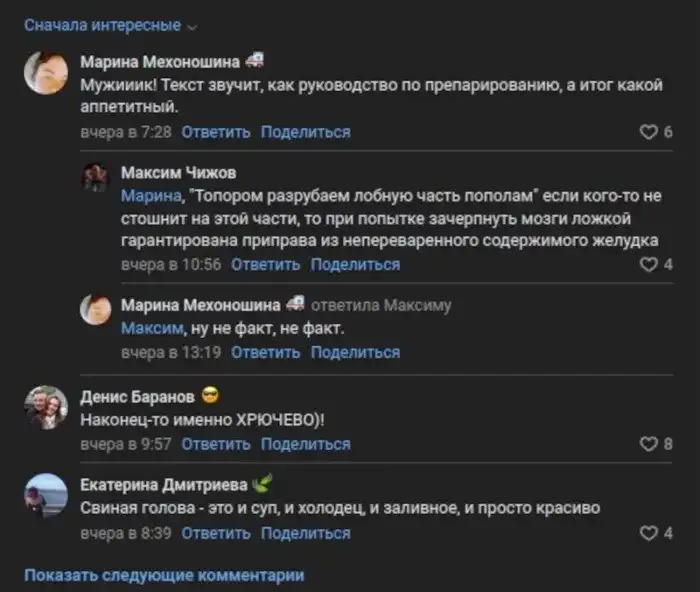Like Денис Баранов's comment heart icon

pyautogui.click(x=648, y=444)
